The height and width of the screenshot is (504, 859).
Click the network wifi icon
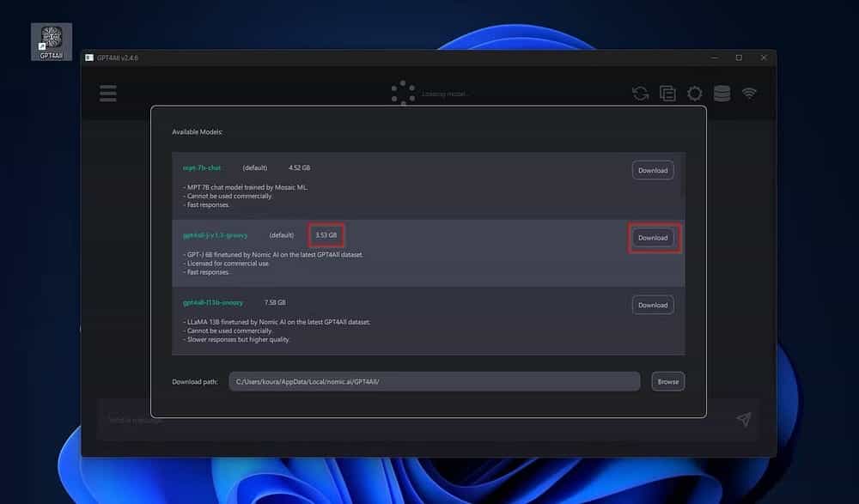[x=749, y=94]
